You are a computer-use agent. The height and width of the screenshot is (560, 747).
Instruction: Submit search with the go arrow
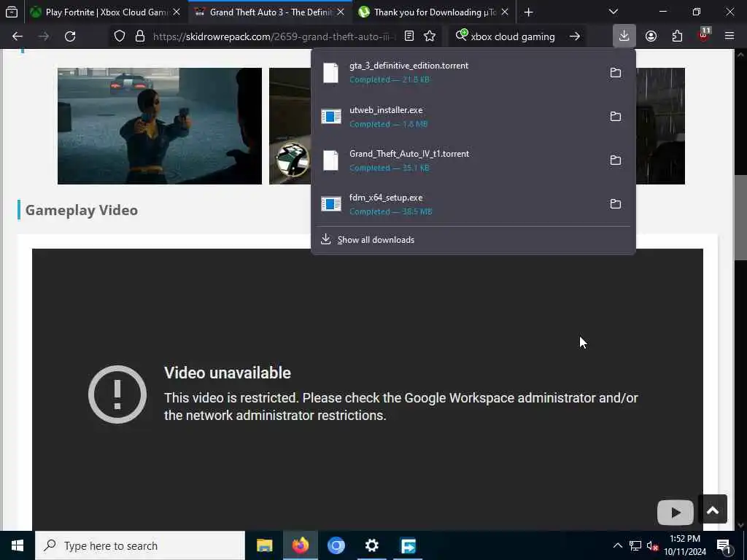575,36
